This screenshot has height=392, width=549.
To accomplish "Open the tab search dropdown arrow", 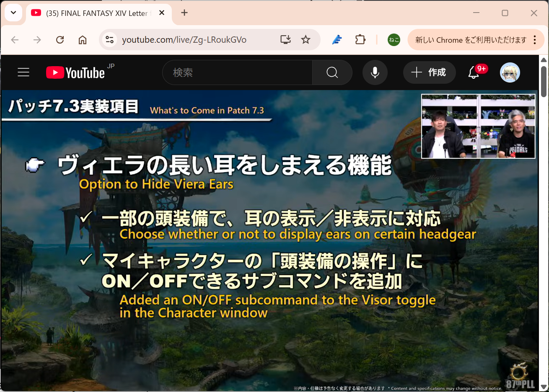I will 13,13.
